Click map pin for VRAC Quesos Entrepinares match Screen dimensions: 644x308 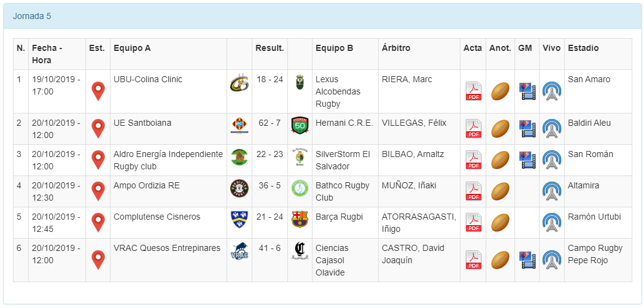coord(98,260)
